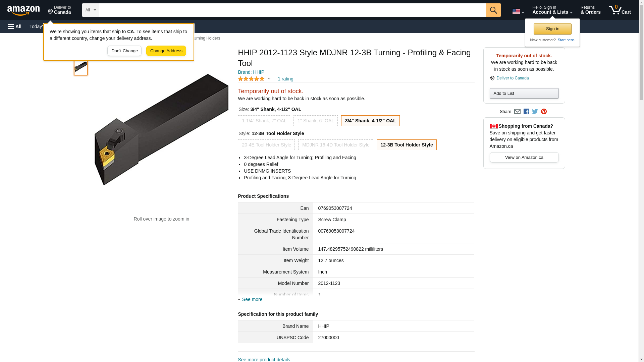Viewport: 644px width, 362px height.
Task: Click the Amazon logo
Action: tap(23, 10)
